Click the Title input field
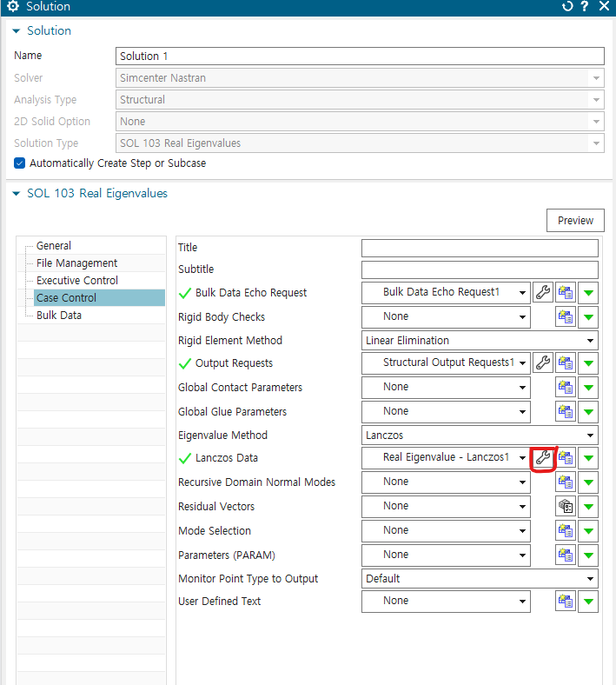616x685 pixels. coord(480,248)
